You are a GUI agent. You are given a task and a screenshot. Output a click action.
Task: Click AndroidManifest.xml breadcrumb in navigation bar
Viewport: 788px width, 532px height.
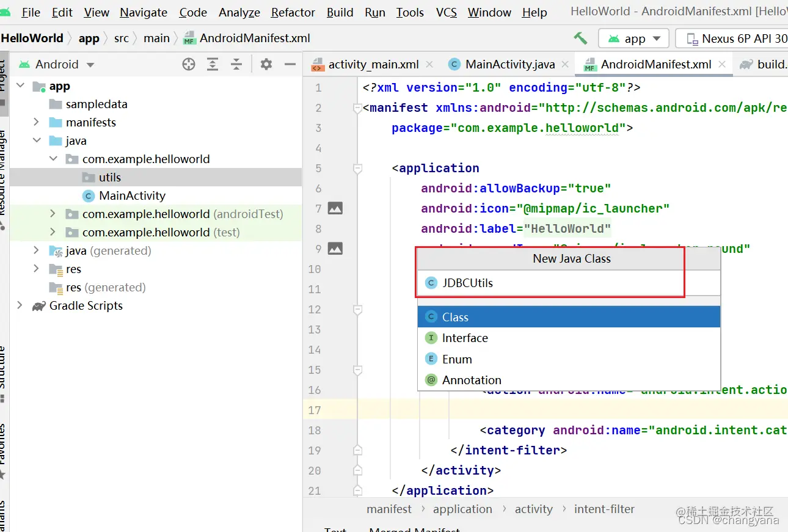[x=247, y=38]
